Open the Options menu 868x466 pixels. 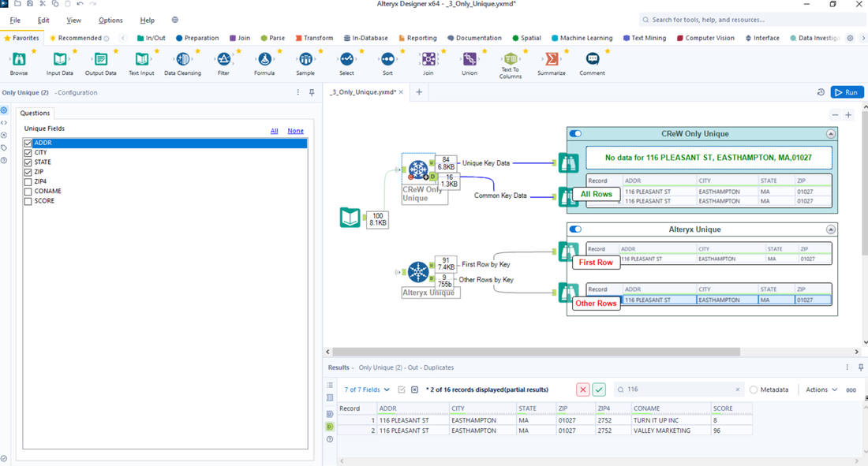pos(110,20)
